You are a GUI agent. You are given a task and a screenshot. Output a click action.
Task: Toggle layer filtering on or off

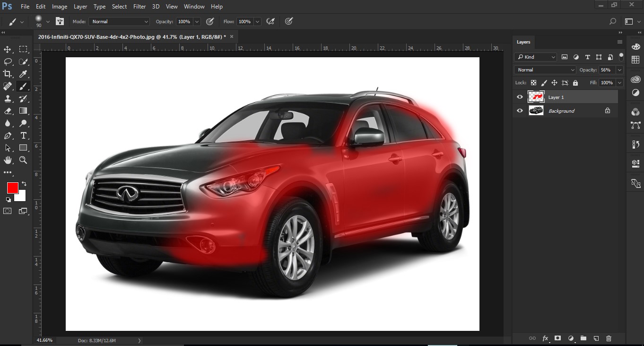point(621,57)
